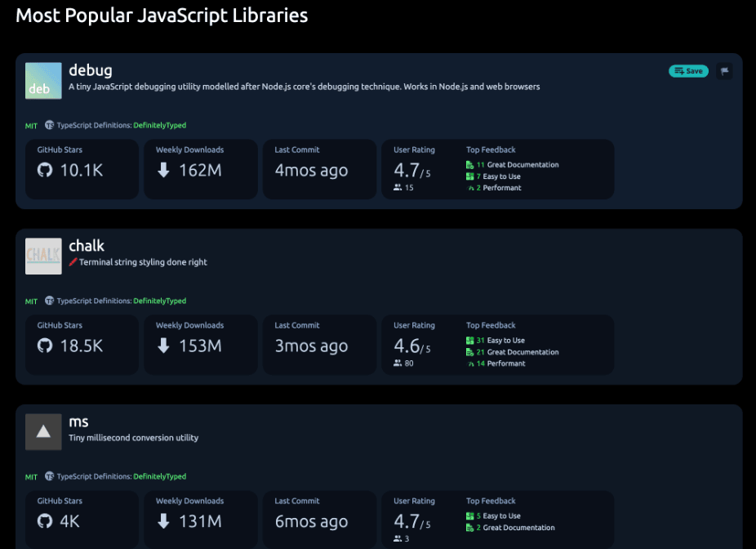This screenshot has width=756, height=549.
Task: Click the icon next to '7 Easy to Use'
Action: pyautogui.click(x=469, y=176)
